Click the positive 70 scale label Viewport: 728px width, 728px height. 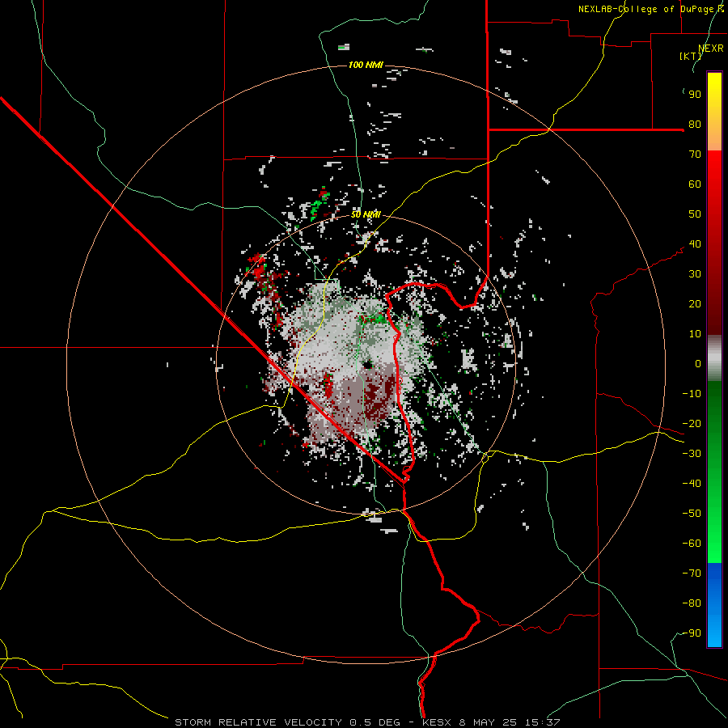(695, 154)
